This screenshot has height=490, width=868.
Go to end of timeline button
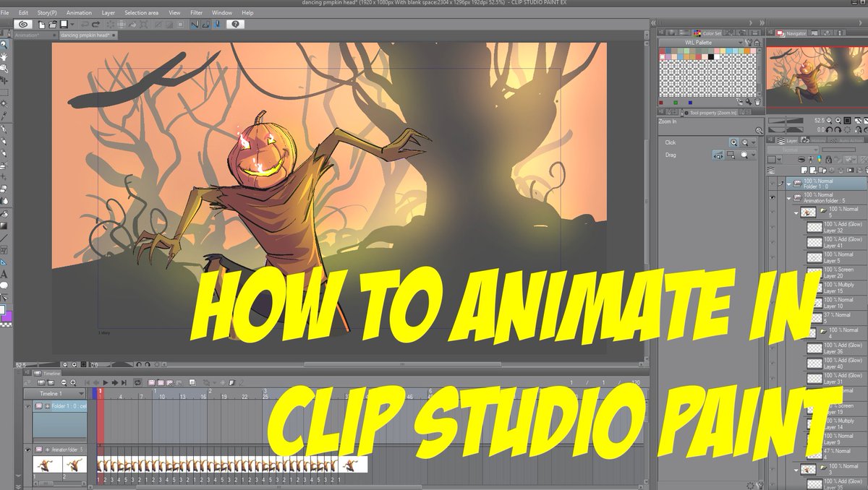[124, 383]
